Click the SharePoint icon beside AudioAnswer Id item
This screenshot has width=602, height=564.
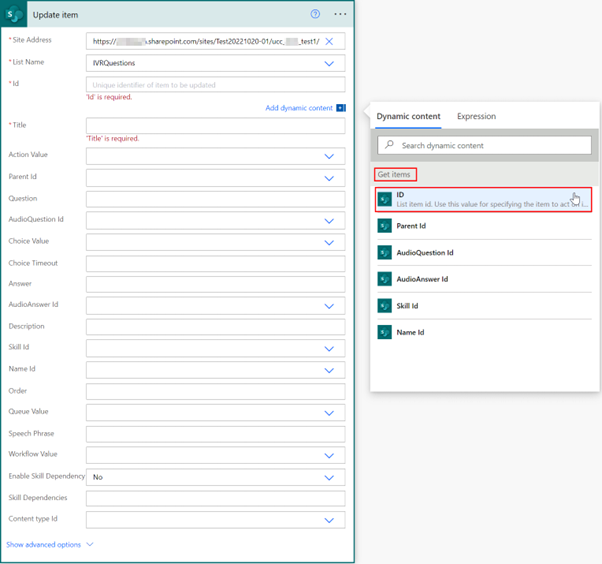click(x=384, y=279)
